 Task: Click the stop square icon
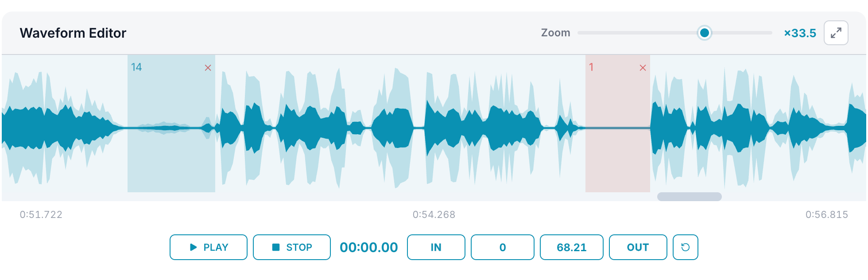[276, 247]
